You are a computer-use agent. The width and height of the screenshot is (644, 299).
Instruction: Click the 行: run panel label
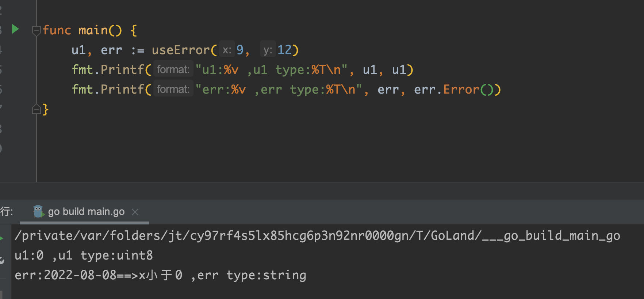7,211
